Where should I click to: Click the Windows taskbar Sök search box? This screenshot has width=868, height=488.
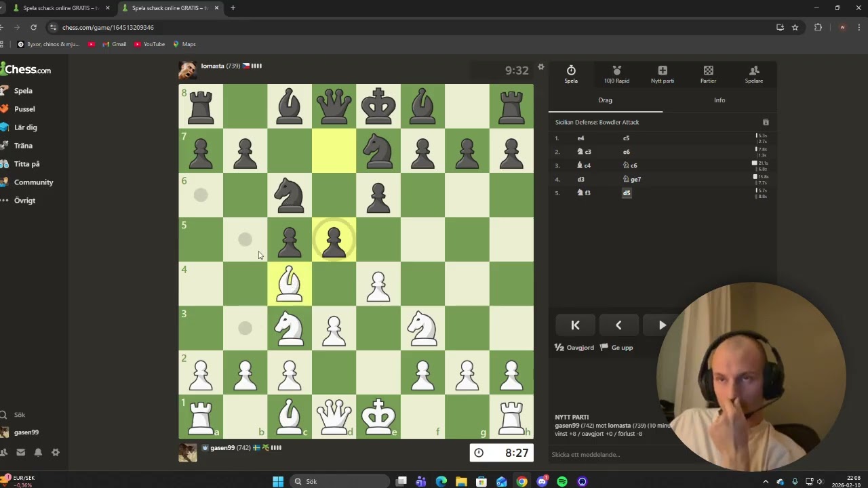[x=339, y=481]
